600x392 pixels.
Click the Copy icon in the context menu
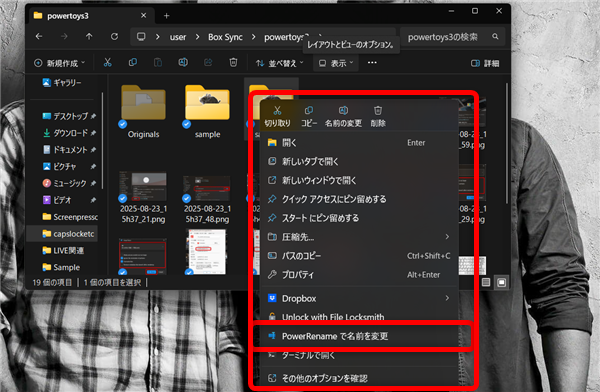[309, 111]
